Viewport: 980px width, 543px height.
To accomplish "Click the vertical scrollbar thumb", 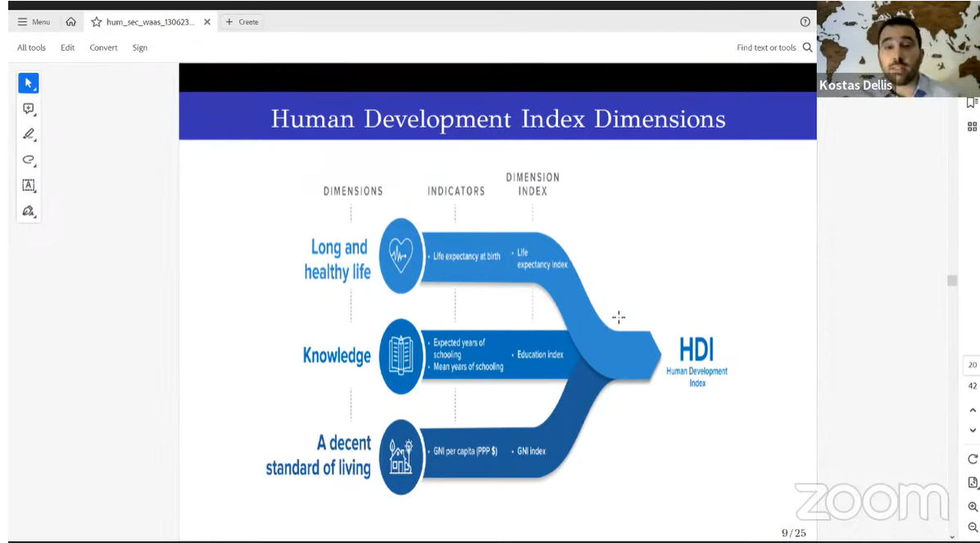I will pos(951,280).
